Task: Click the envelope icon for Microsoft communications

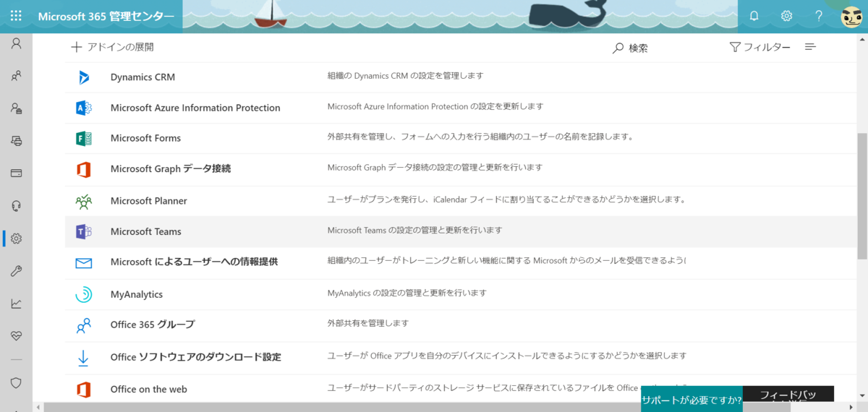Action: click(84, 263)
